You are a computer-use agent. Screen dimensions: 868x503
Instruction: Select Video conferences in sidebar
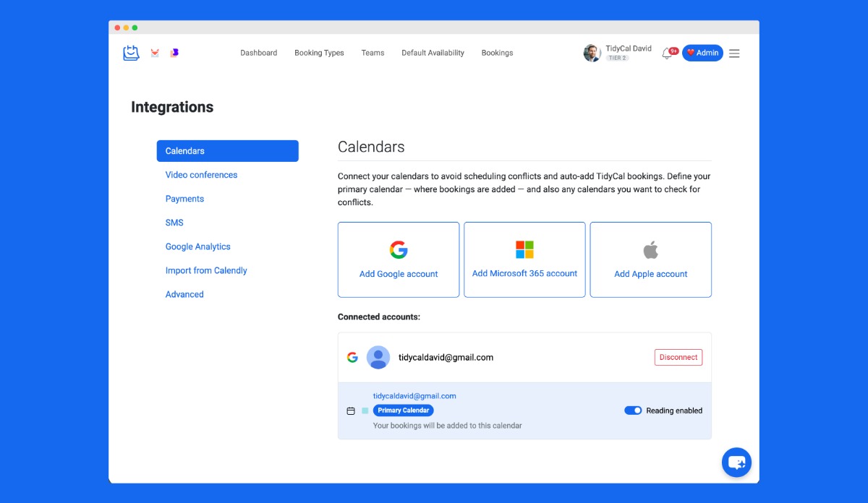point(201,175)
